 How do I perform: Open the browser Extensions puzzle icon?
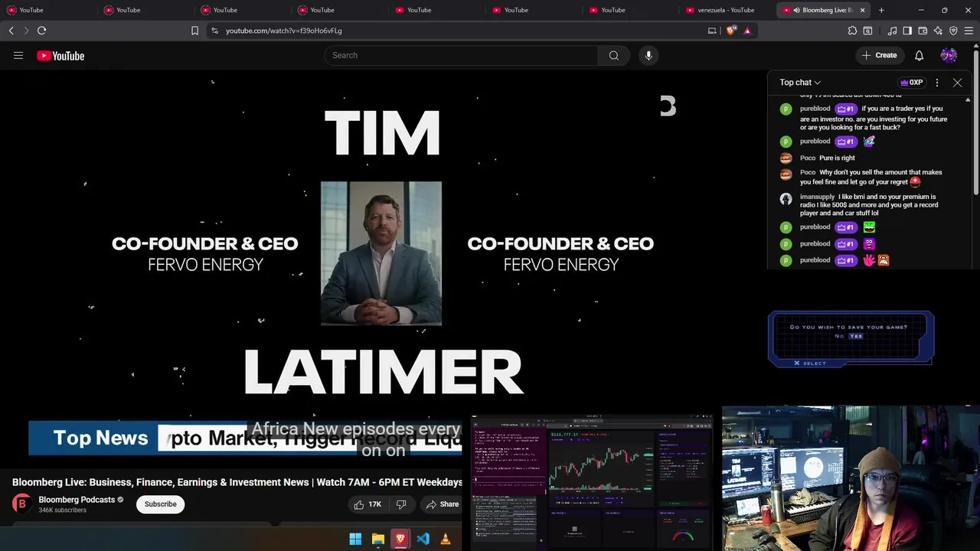[x=852, y=31]
